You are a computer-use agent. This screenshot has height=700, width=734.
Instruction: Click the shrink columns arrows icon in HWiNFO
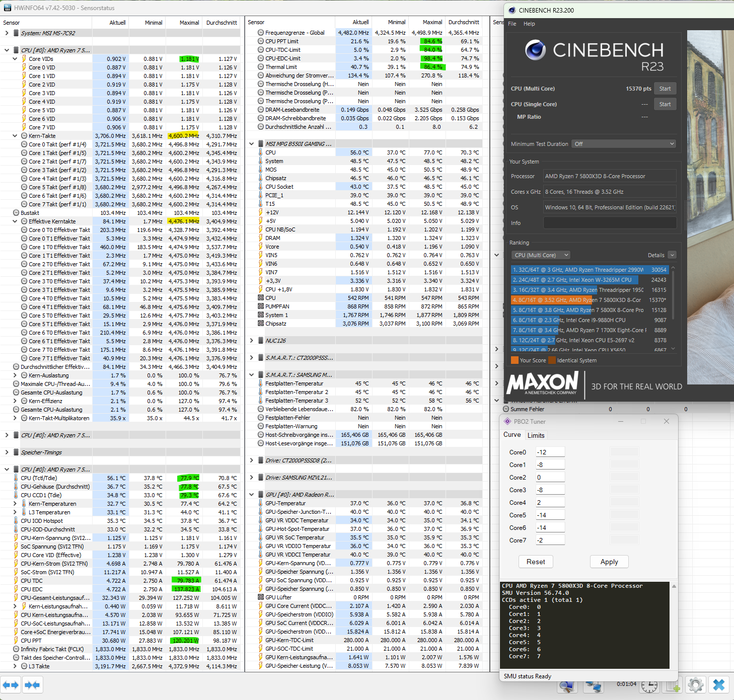tap(32, 685)
